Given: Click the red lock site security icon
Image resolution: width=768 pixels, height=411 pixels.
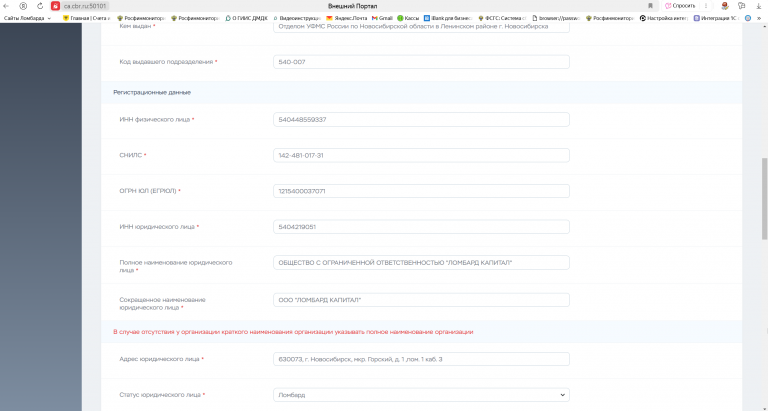Looking at the screenshot, I should 55,6.
